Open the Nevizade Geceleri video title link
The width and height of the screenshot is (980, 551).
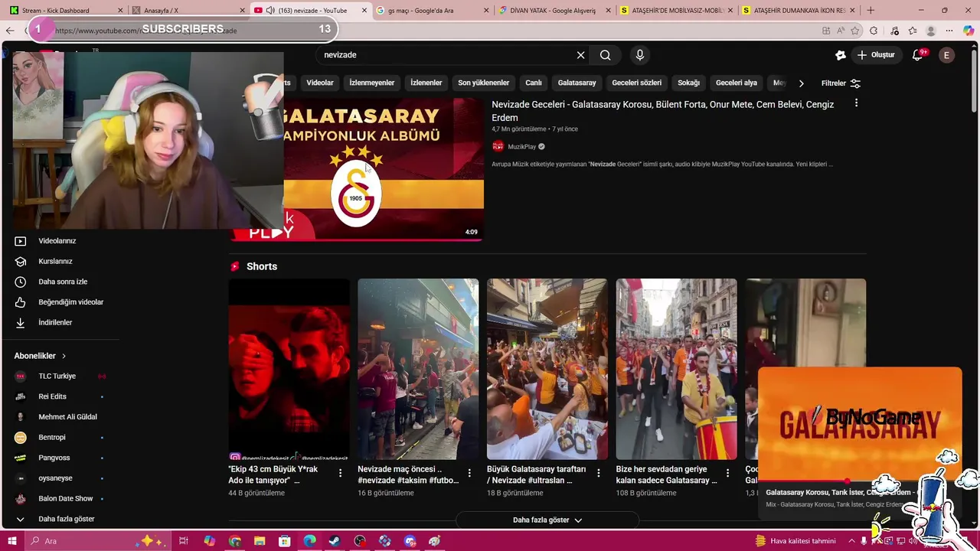point(662,111)
